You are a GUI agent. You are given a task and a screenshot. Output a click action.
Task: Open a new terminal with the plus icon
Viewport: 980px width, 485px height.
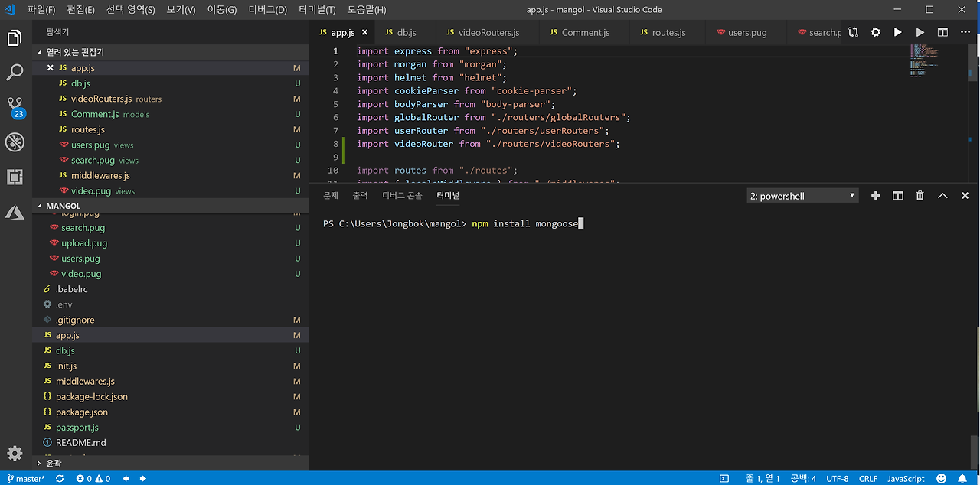(875, 195)
